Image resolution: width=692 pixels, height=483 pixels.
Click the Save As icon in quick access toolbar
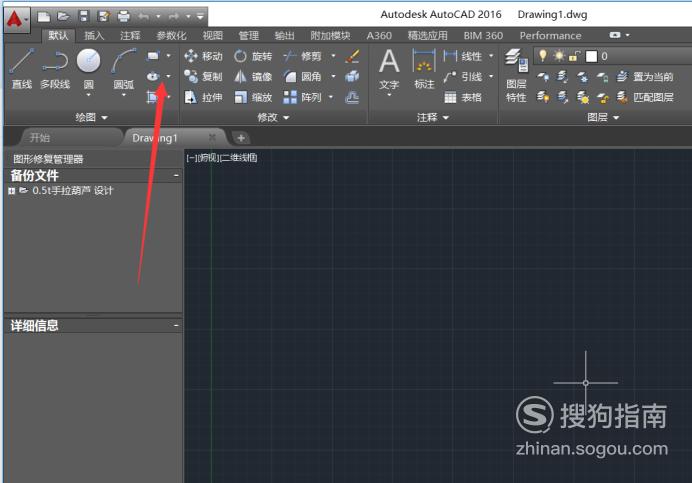(x=104, y=17)
